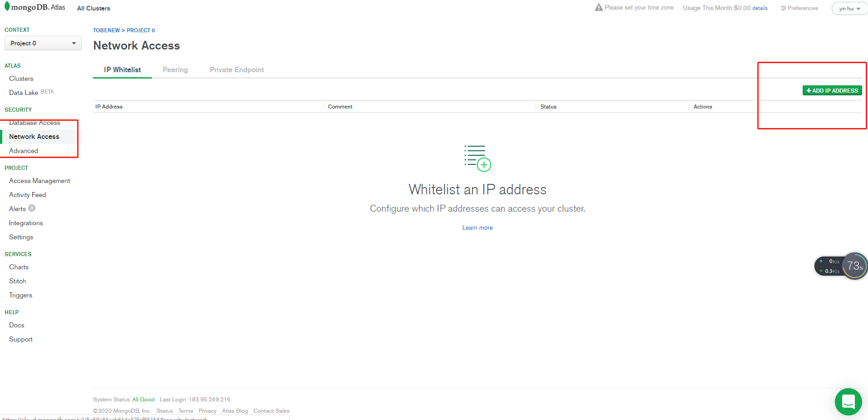This screenshot has width=868, height=420.
Task: Open Clusters in the sidebar
Action: click(21, 79)
